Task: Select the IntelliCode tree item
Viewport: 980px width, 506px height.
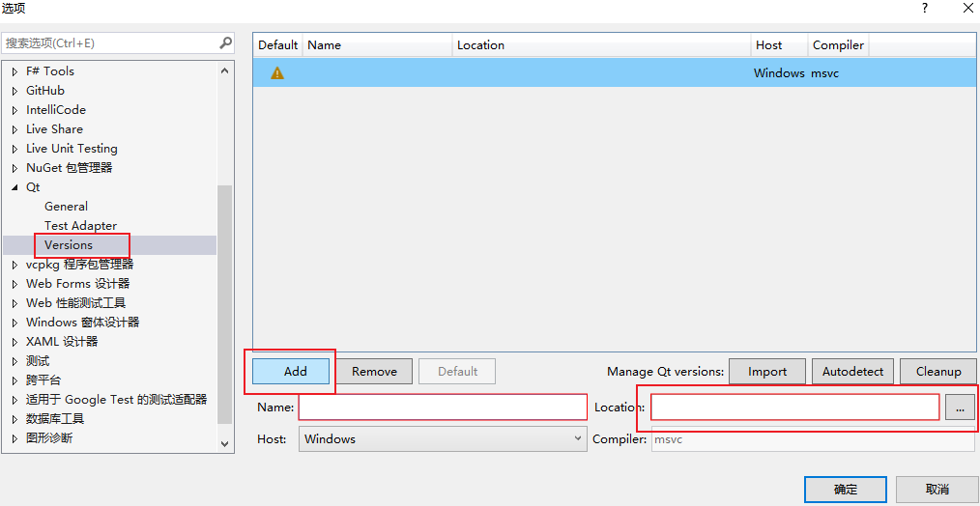Action: (56, 110)
